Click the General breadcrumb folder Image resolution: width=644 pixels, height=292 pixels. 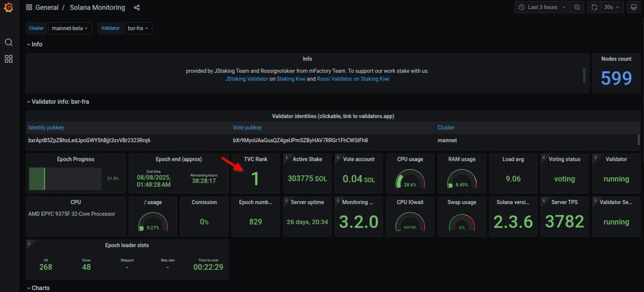click(x=48, y=8)
